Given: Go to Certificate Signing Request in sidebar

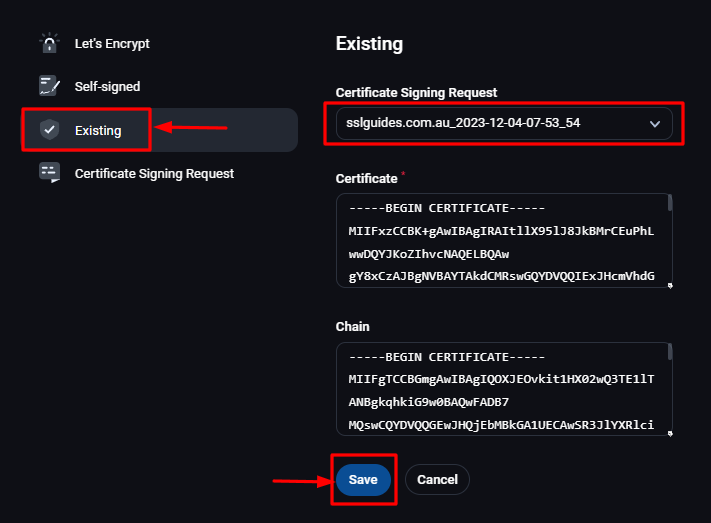Looking at the screenshot, I should coord(154,173).
